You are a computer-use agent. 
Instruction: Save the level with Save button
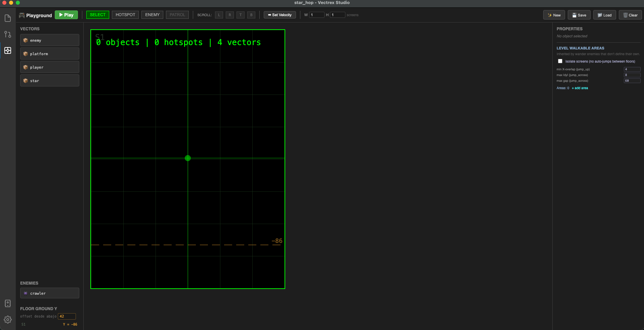pos(579,15)
